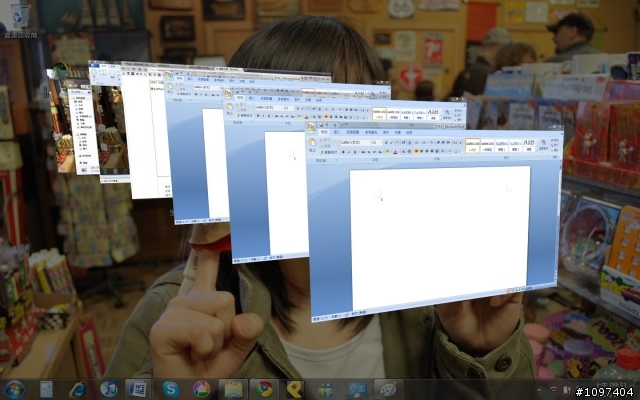Open Page Layout tab in front Word window

click(x=353, y=132)
